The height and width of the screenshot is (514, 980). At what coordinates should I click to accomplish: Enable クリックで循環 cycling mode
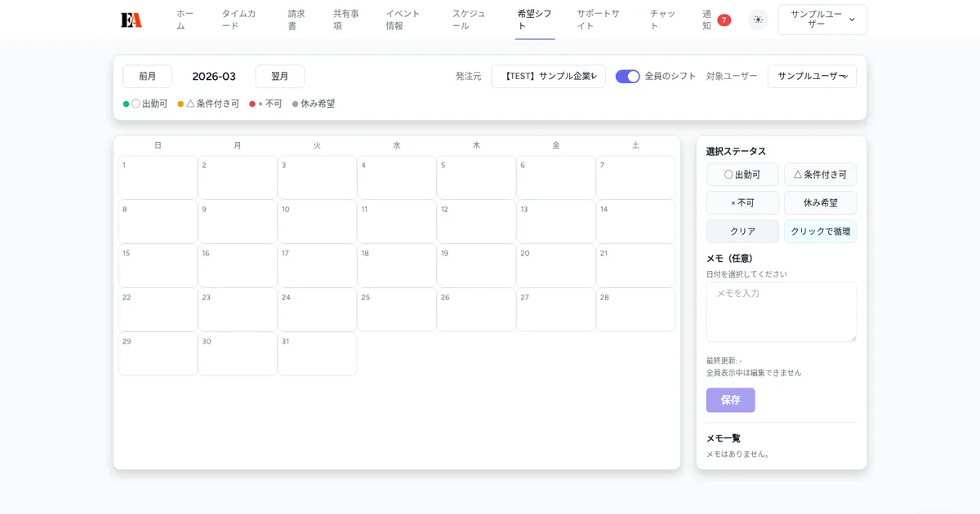point(819,231)
